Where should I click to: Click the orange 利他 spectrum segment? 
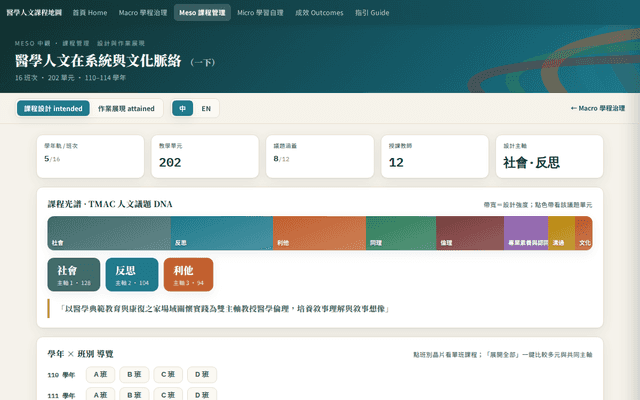pos(320,233)
